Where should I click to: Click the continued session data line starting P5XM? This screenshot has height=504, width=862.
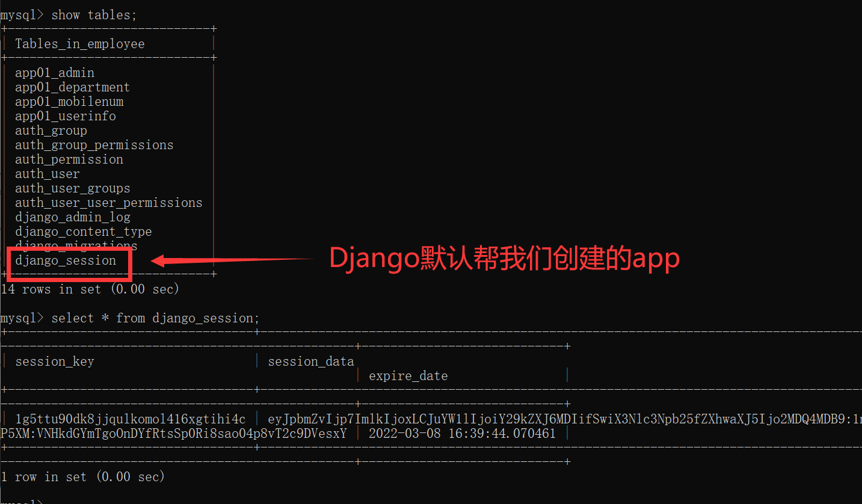(x=174, y=434)
